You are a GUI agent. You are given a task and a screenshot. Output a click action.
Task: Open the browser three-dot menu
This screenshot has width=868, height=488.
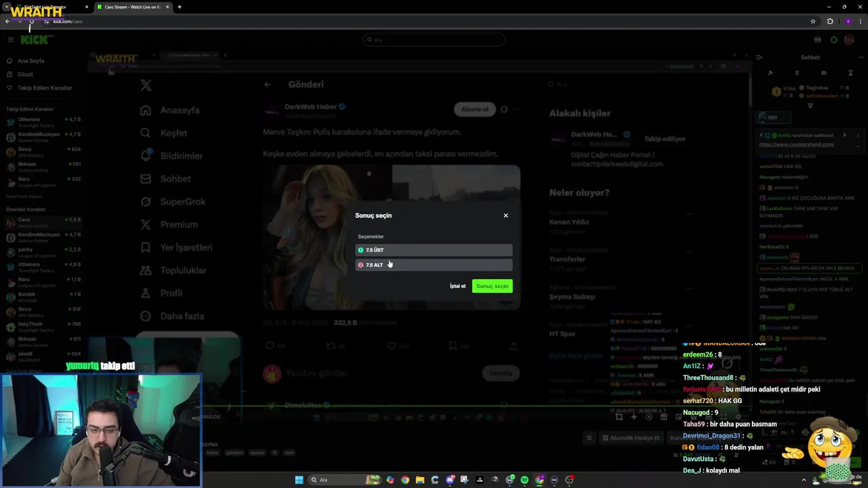(861, 21)
